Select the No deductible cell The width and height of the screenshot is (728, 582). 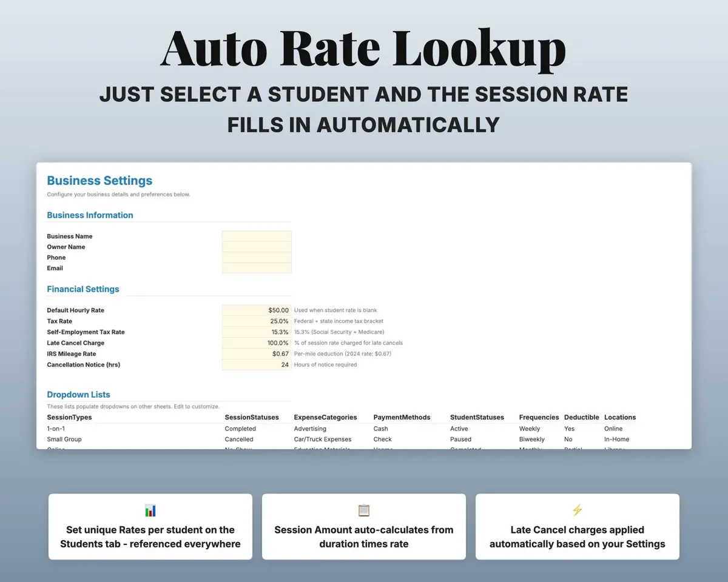tap(568, 439)
